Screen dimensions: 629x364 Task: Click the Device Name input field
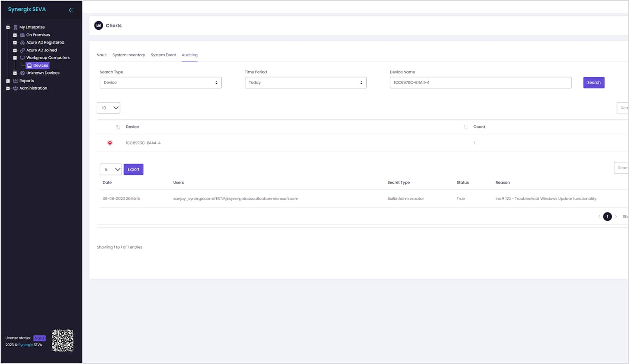click(x=480, y=83)
